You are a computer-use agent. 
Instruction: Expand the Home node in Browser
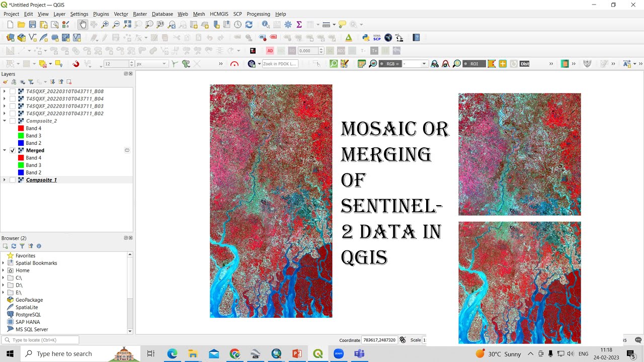coord(4,270)
